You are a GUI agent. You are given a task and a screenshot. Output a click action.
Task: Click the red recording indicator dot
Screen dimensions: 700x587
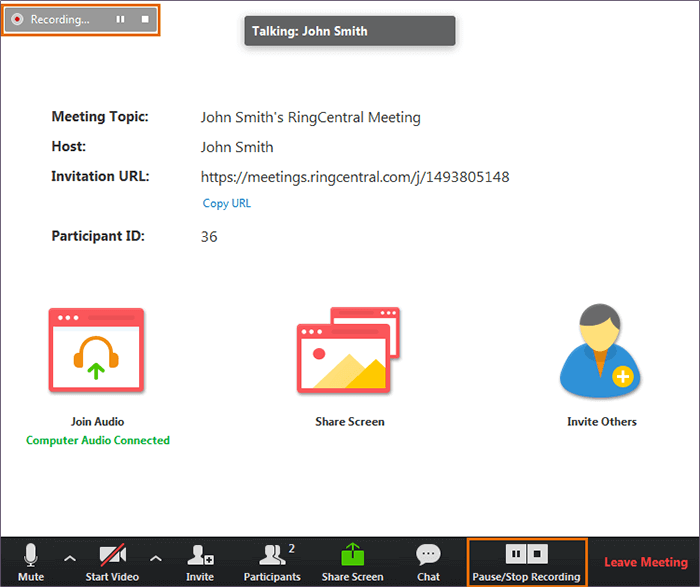click(x=18, y=20)
